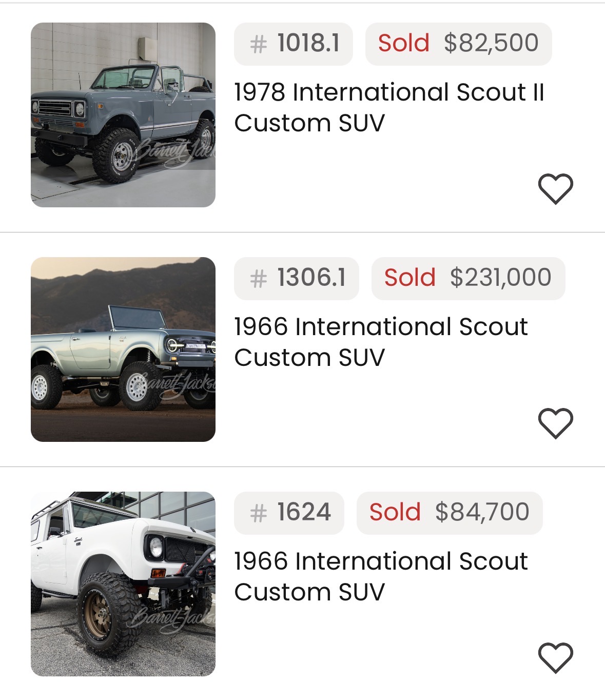
Task: Select the lot number 1306.1 badge
Action: tap(297, 278)
